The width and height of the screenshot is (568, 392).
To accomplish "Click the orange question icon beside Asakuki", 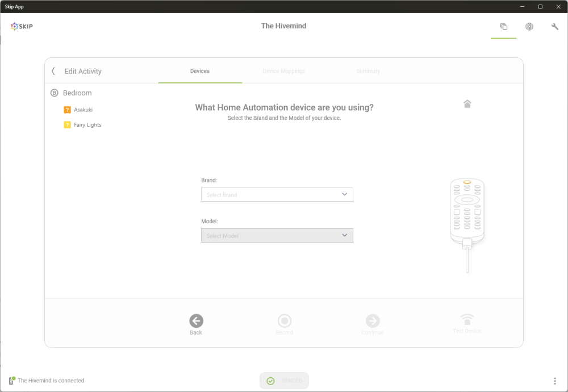I will (x=68, y=110).
